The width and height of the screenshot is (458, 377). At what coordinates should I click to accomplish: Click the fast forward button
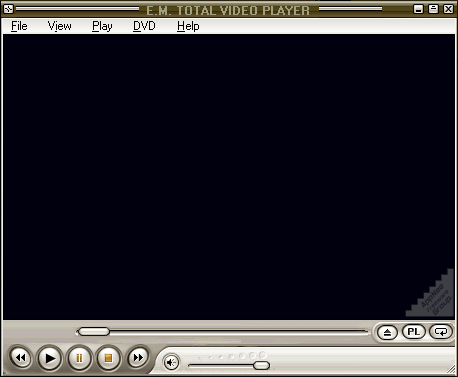coord(138,358)
